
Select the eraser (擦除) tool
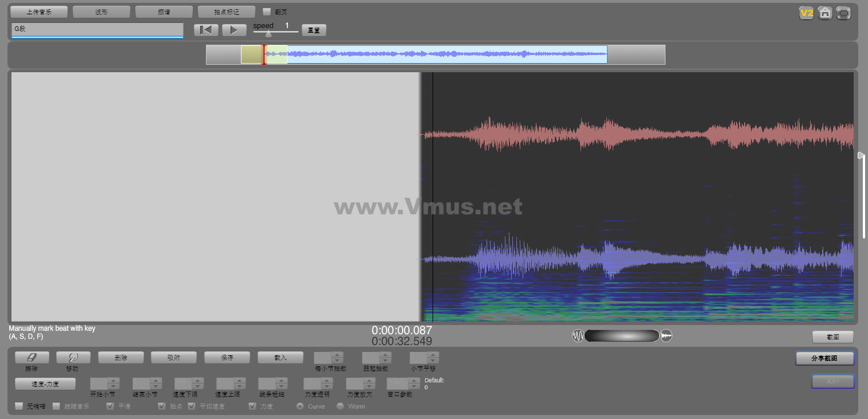tap(32, 357)
